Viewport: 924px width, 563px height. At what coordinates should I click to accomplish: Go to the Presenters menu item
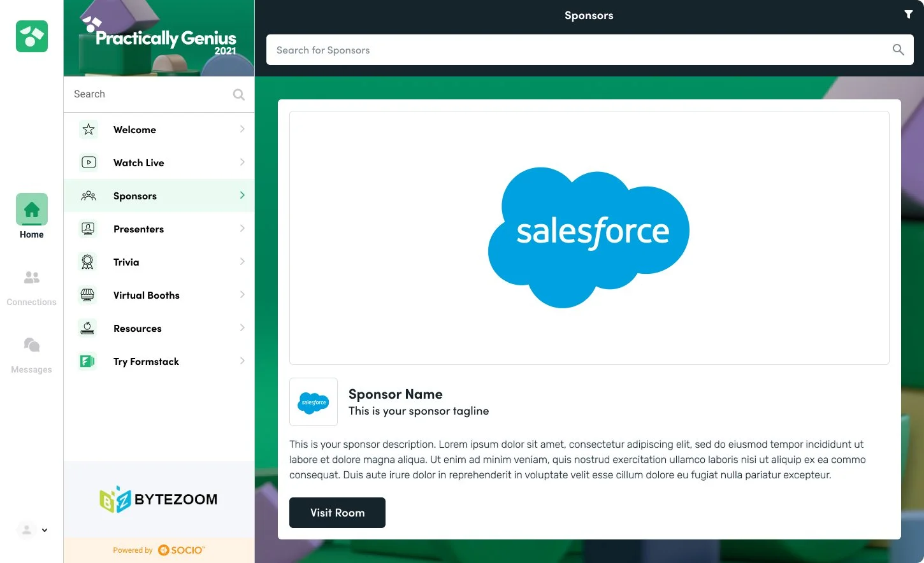[x=159, y=229]
